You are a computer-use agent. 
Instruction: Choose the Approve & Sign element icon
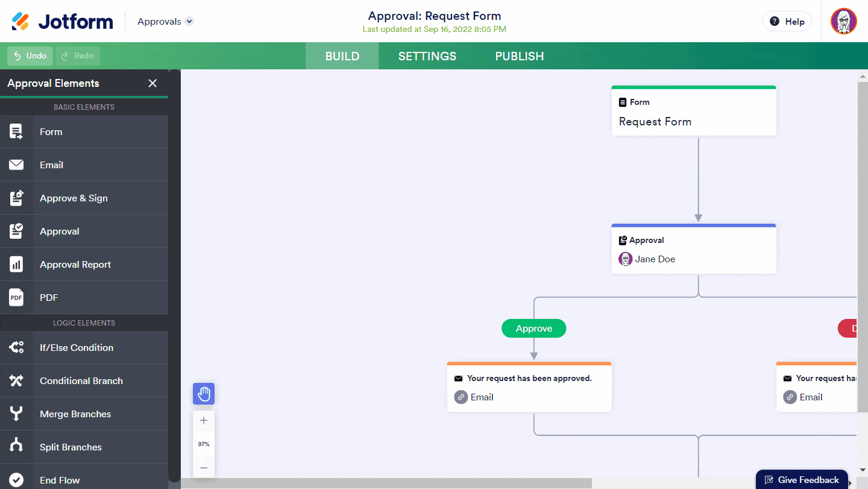pyautogui.click(x=16, y=198)
